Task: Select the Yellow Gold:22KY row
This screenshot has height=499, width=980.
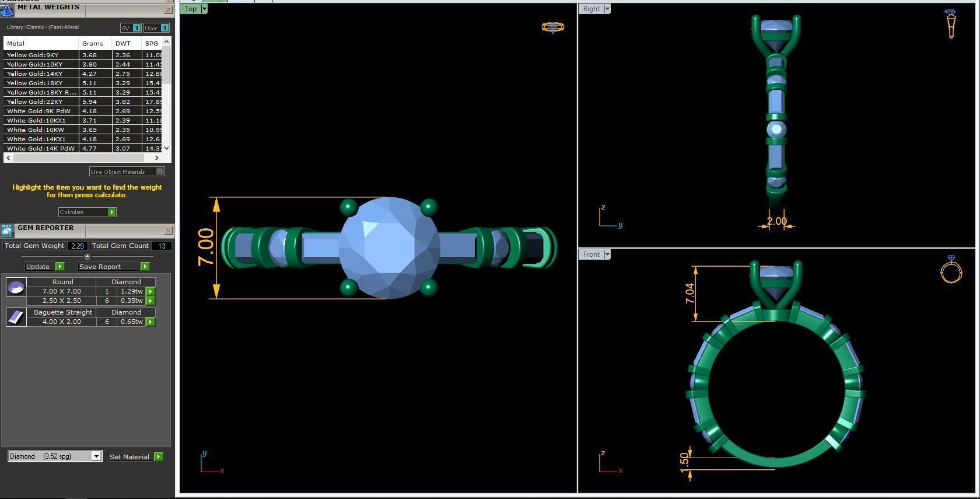Action: tap(83, 102)
